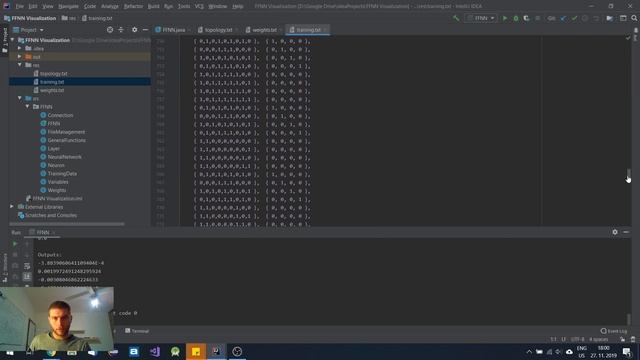Run the FFNN configuration from the toolbar
640x360 pixels.
click(x=505, y=18)
